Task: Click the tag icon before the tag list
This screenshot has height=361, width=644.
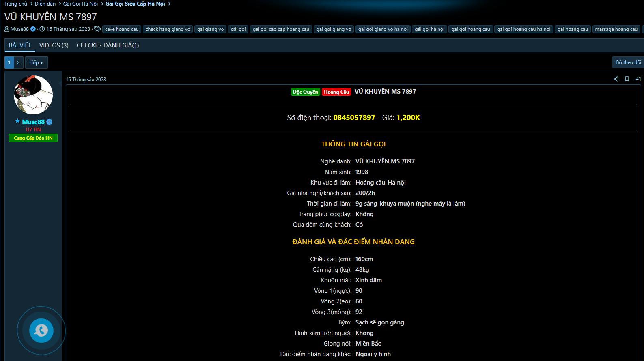Action: [x=97, y=29]
